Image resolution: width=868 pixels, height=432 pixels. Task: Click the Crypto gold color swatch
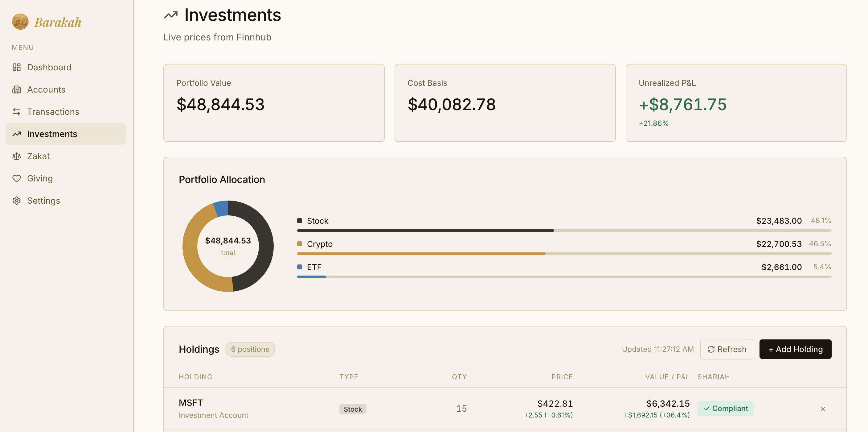299,244
